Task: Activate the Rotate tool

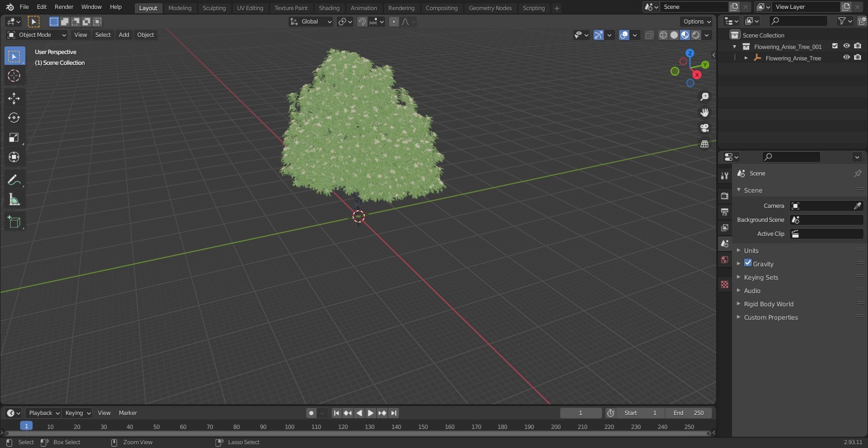Action: point(14,118)
